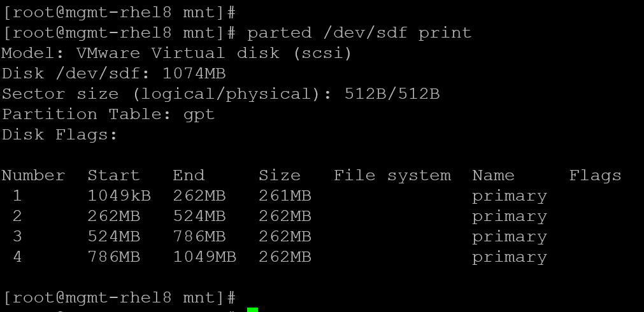Image resolution: width=644 pixels, height=312 pixels.
Task: Click the 'primary' name of partition 3
Action: click(x=510, y=237)
